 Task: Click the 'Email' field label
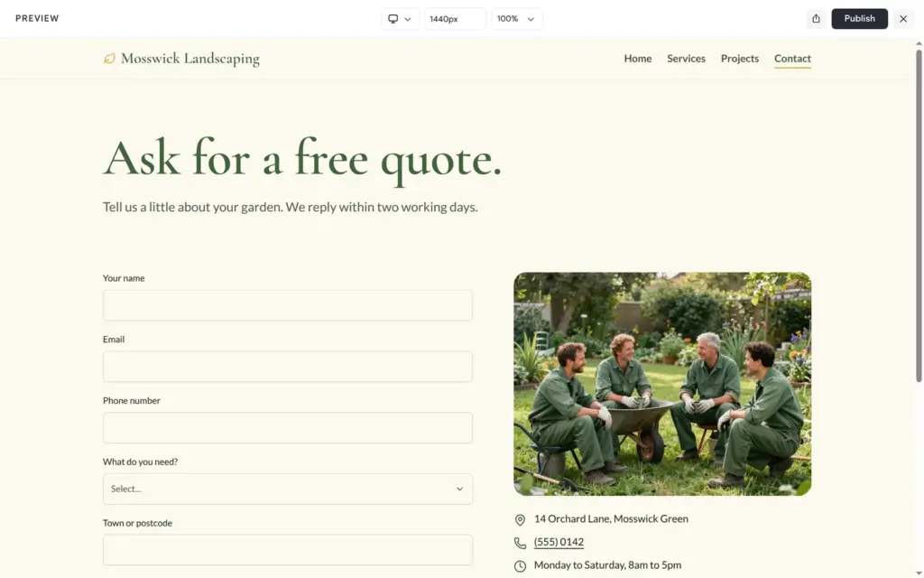[x=114, y=340]
